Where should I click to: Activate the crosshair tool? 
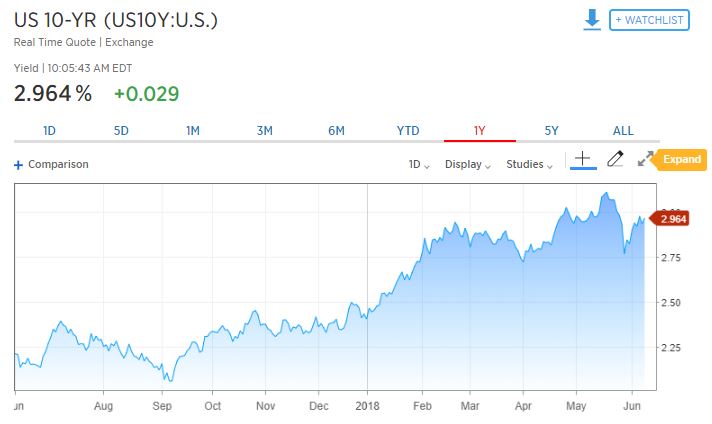[582, 160]
